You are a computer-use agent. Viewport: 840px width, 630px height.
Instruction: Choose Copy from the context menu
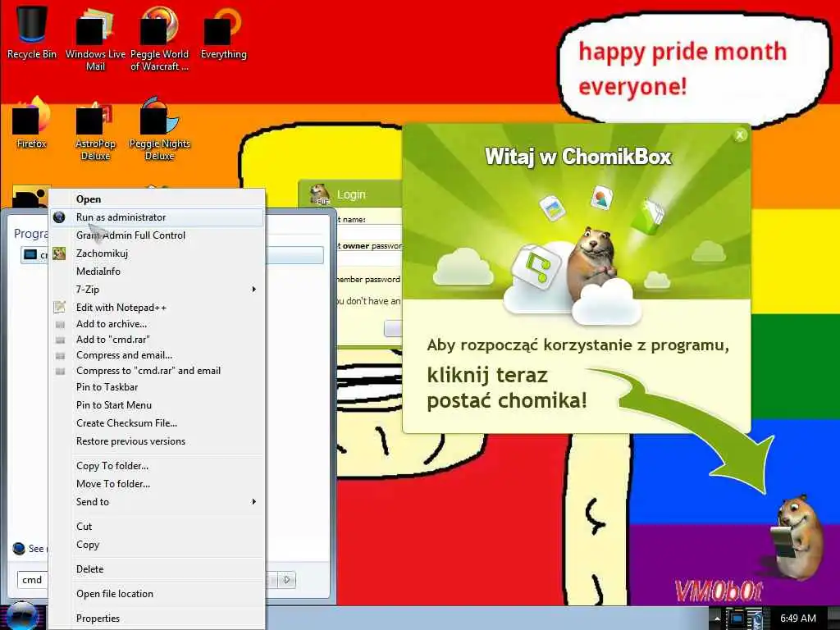point(157,545)
